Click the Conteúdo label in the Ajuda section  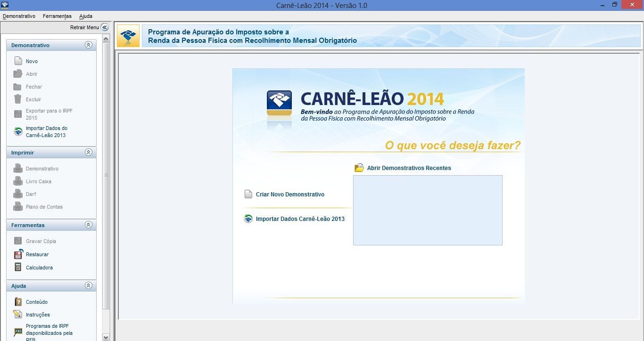(x=37, y=302)
